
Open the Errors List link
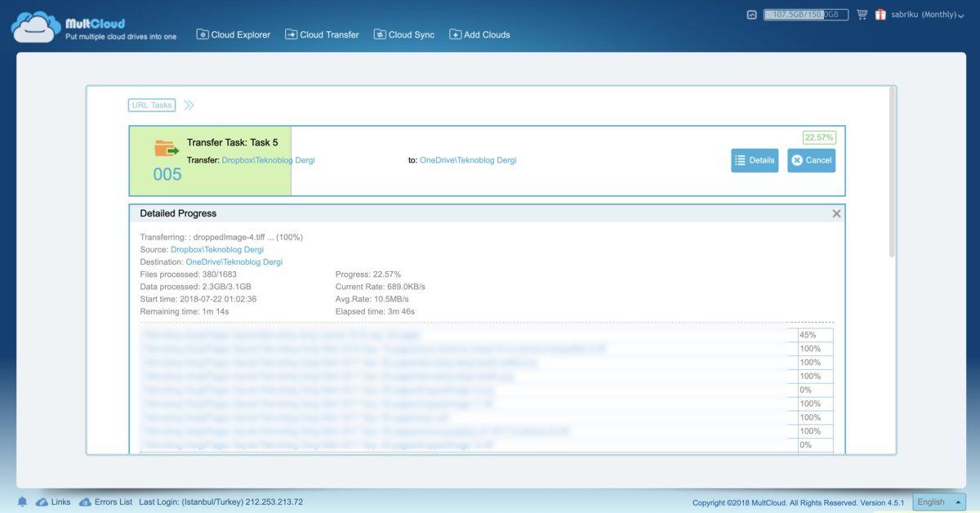(x=105, y=502)
